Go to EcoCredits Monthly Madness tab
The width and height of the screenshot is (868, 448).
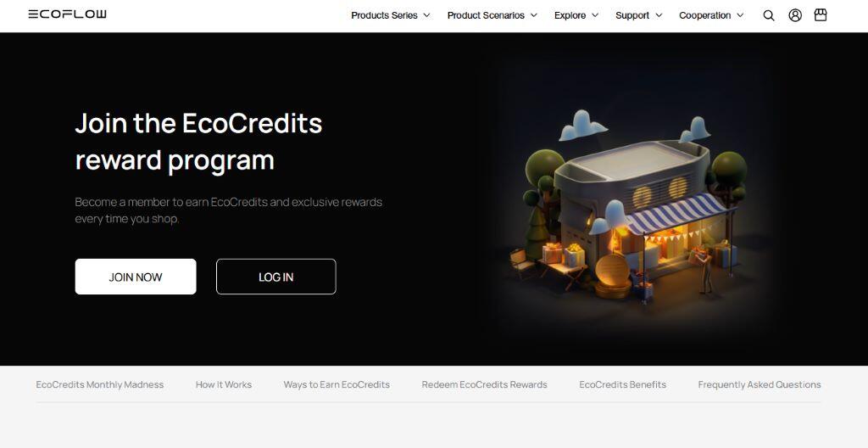(100, 384)
